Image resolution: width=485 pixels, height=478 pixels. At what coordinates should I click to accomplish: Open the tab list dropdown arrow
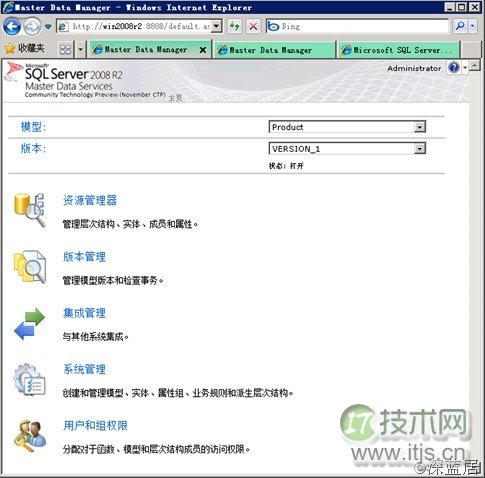tap(80, 50)
